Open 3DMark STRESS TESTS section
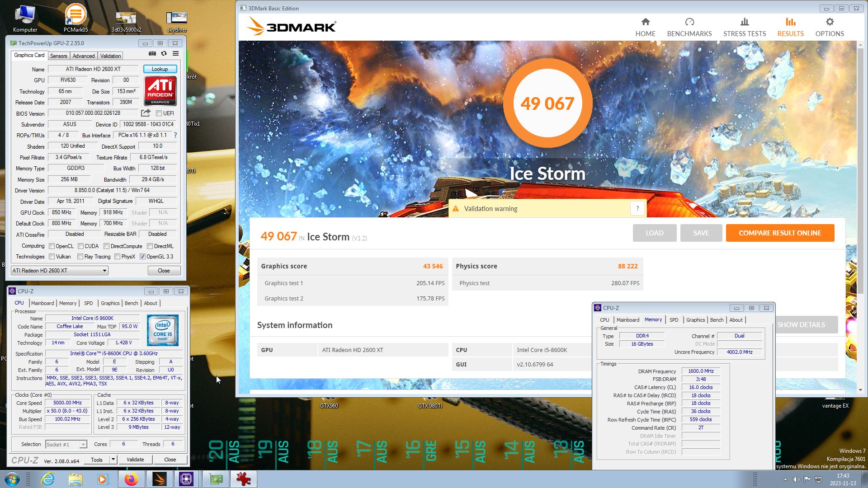This screenshot has height=488, width=868. click(x=744, y=27)
